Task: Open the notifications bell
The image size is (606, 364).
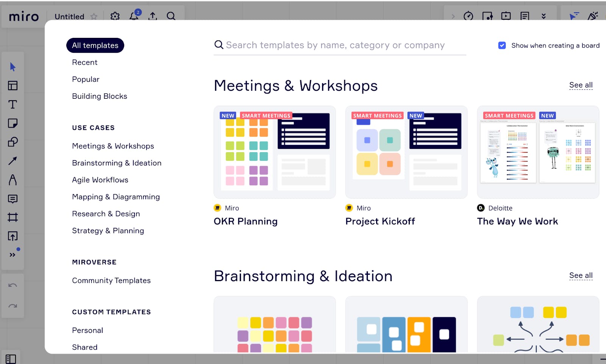Action: 134,16
